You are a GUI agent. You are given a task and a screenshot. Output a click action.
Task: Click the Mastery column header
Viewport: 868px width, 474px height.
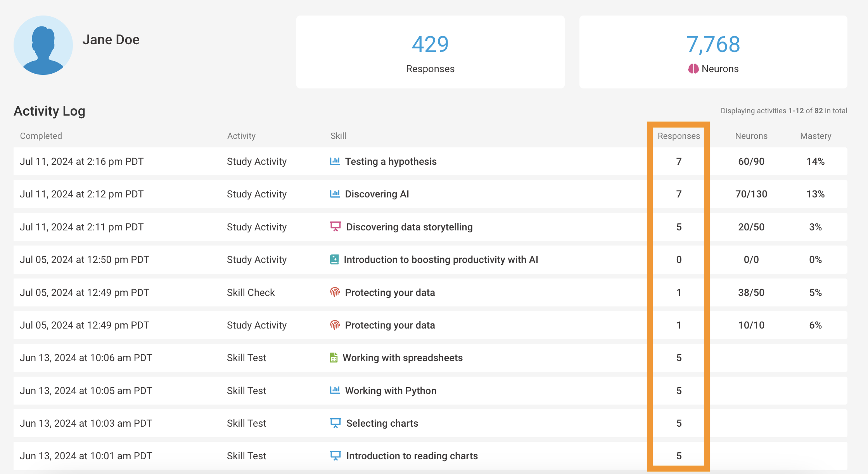816,136
